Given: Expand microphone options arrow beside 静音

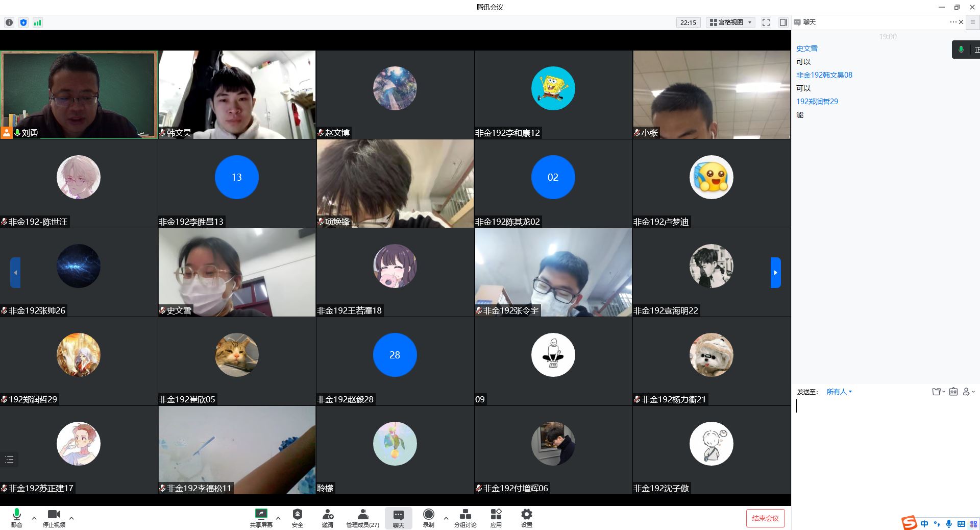Looking at the screenshot, I should coord(34,518).
